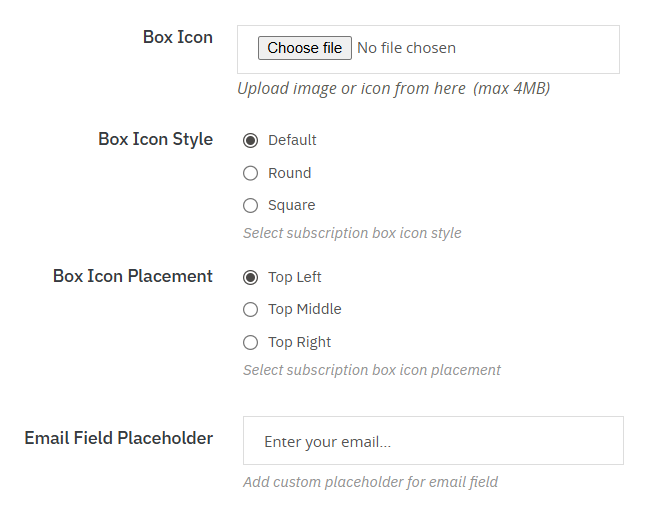
Task: Click the 'Upload image or icon' hint text
Action: (393, 88)
